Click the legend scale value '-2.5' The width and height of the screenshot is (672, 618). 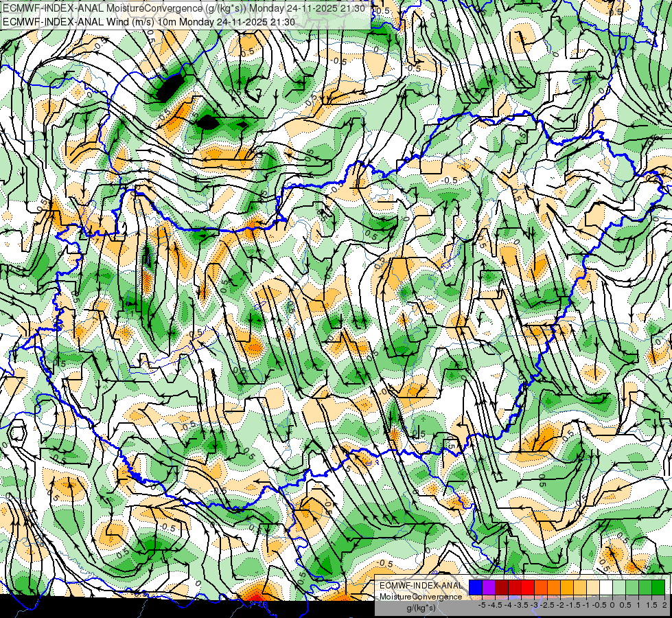[547, 605]
